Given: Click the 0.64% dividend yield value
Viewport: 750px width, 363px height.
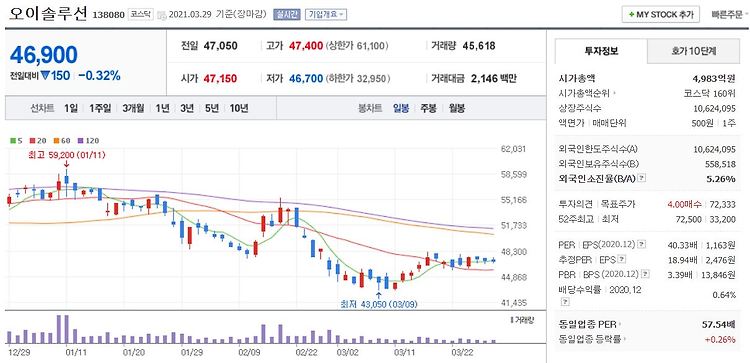Looking at the screenshot, I should [x=724, y=295].
